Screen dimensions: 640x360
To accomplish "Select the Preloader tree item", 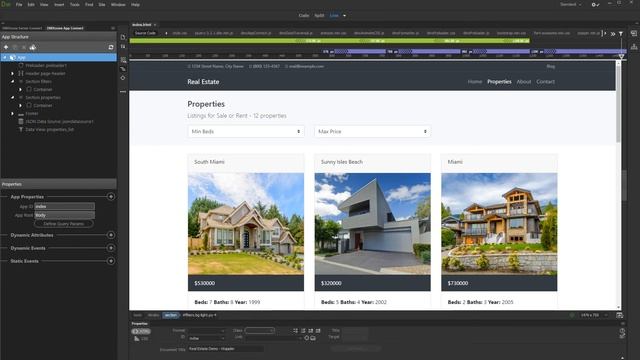I will [46, 65].
